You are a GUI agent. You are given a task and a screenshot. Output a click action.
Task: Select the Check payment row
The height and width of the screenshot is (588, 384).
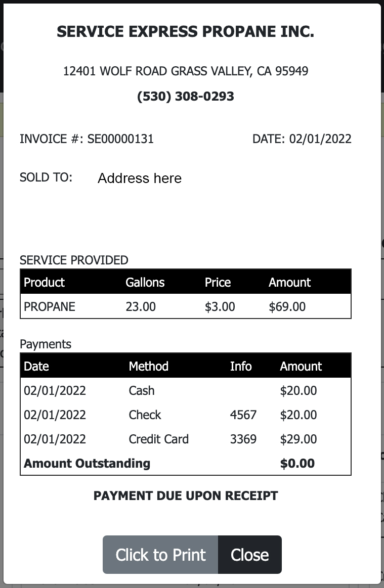(186, 415)
